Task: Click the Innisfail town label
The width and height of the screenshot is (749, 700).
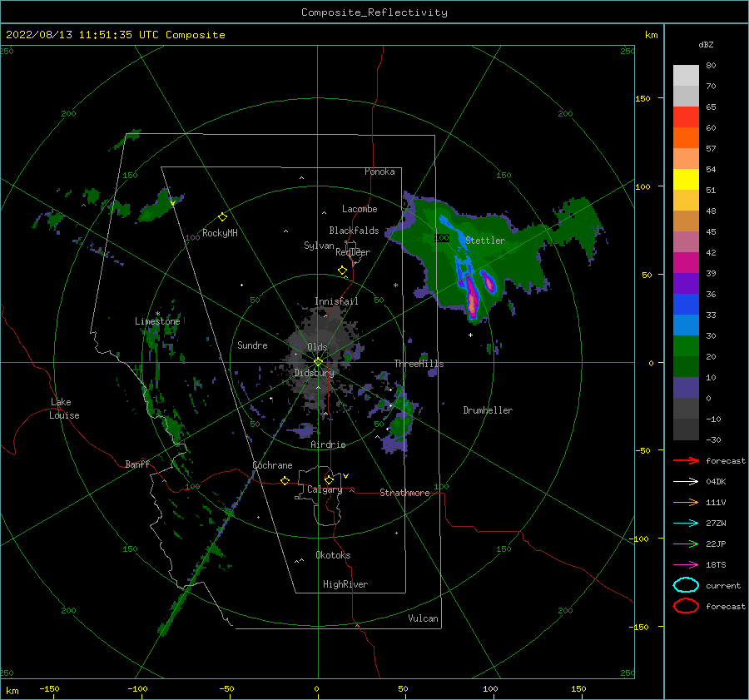Action: click(336, 301)
